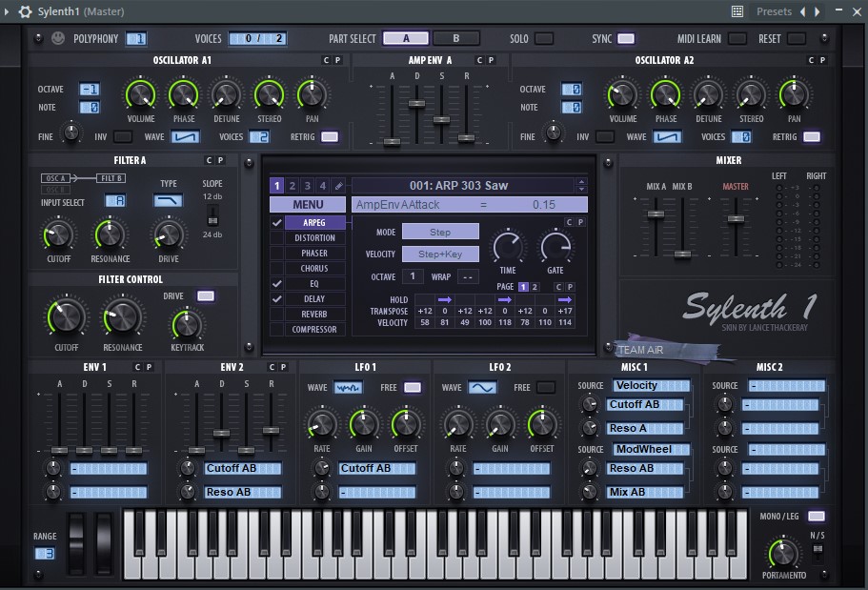868x590 pixels.
Task: Toggle Oscillator A1 Inv switch
Action: (123, 136)
